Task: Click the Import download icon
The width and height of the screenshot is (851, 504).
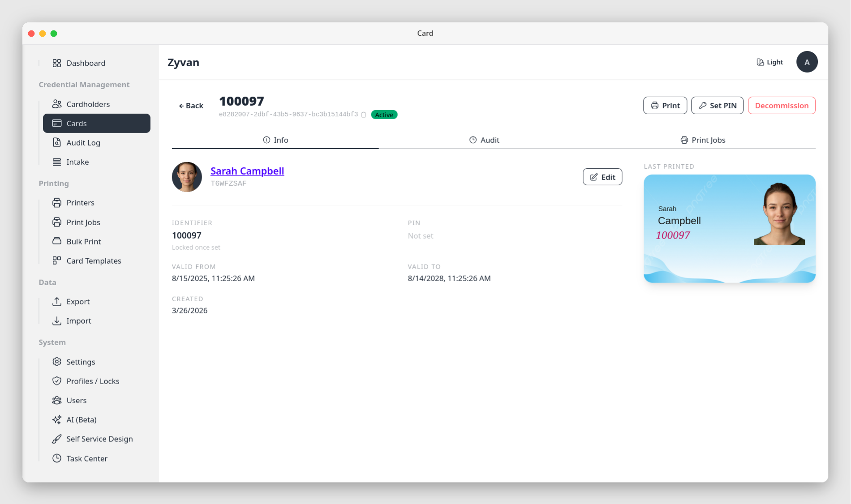Action: (x=57, y=320)
